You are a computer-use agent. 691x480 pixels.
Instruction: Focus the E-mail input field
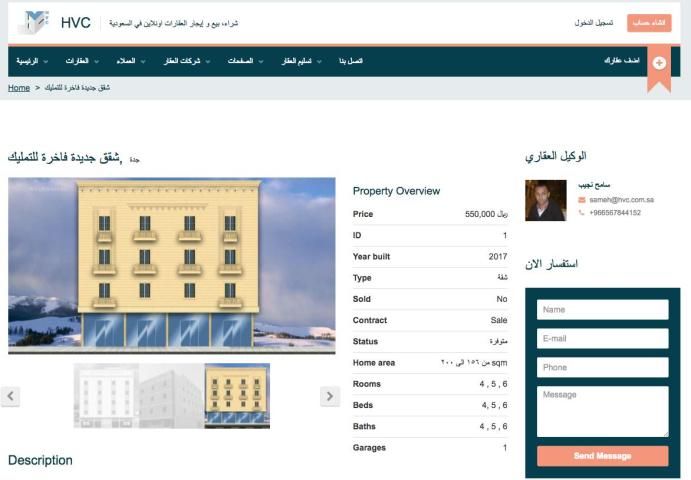click(602, 339)
